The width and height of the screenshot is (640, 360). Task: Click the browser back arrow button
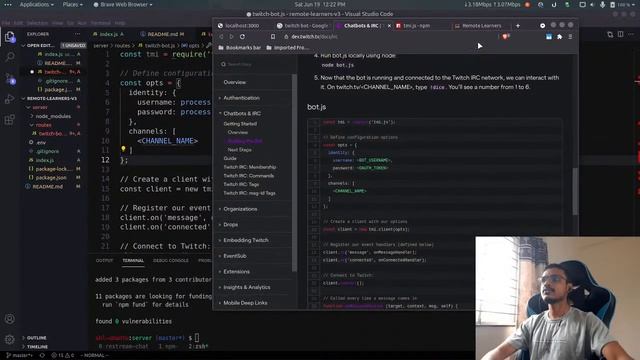coord(221,37)
